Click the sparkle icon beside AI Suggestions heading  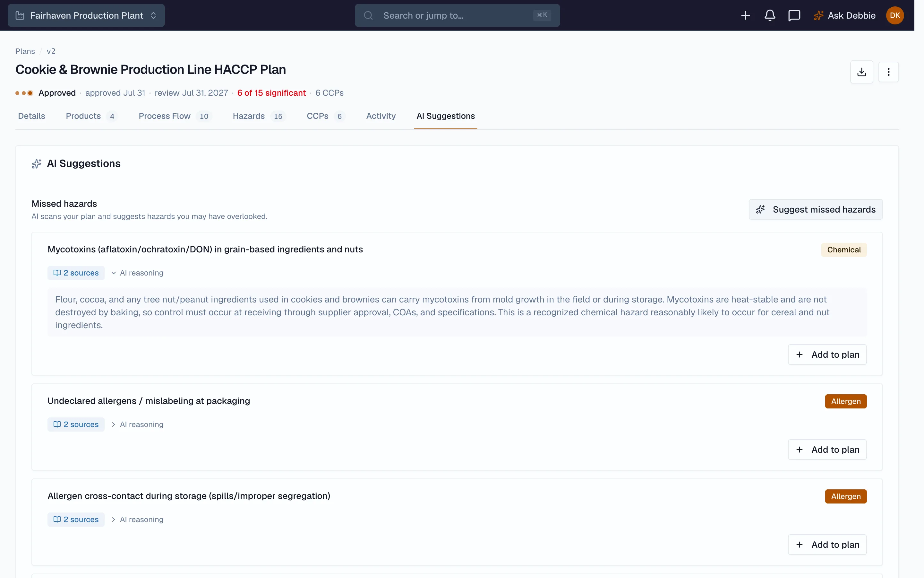pos(37,164)
